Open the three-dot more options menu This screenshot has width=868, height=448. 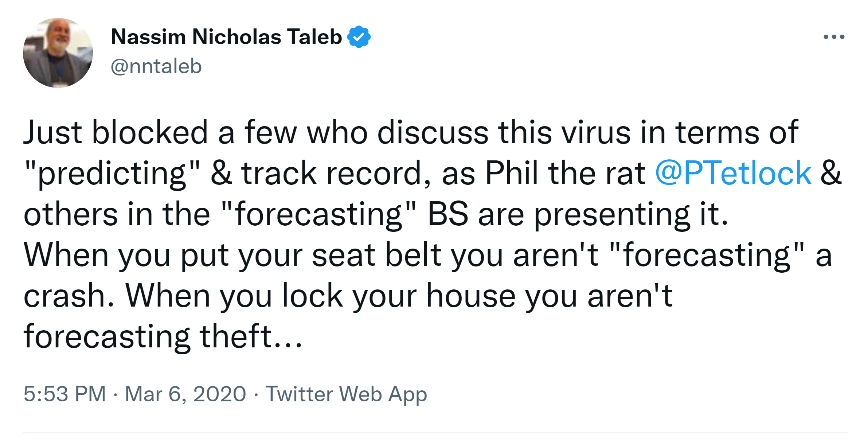(x=834, y=37)
